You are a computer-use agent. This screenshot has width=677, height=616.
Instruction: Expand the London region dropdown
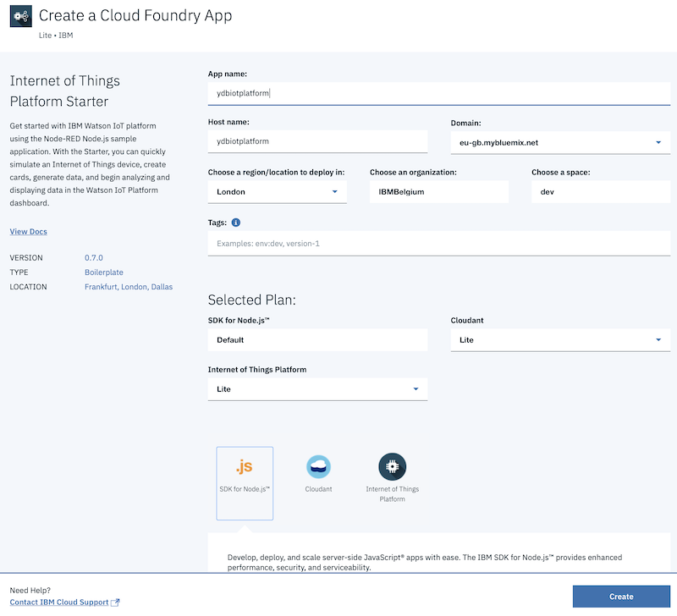coord(278,192)
